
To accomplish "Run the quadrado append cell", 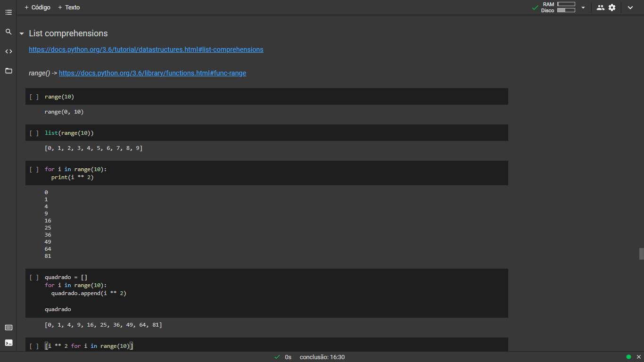I will tap(34, 277).
